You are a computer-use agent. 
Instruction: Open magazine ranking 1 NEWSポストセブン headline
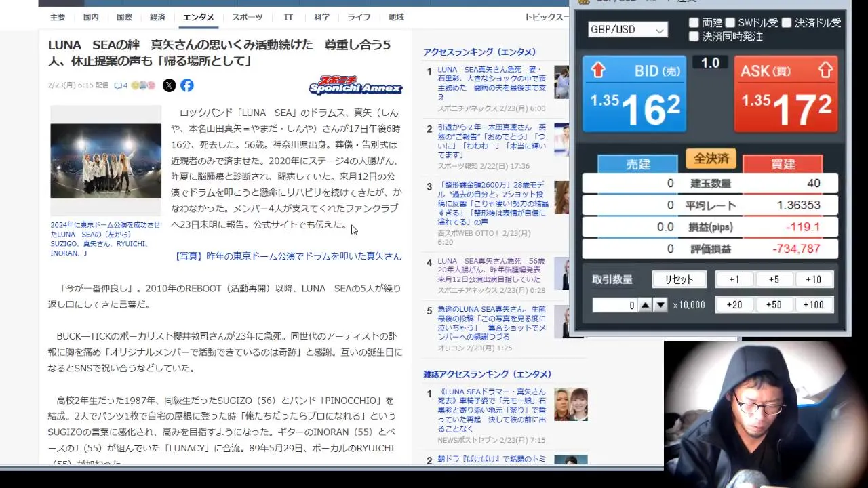[x=492, y=410]
